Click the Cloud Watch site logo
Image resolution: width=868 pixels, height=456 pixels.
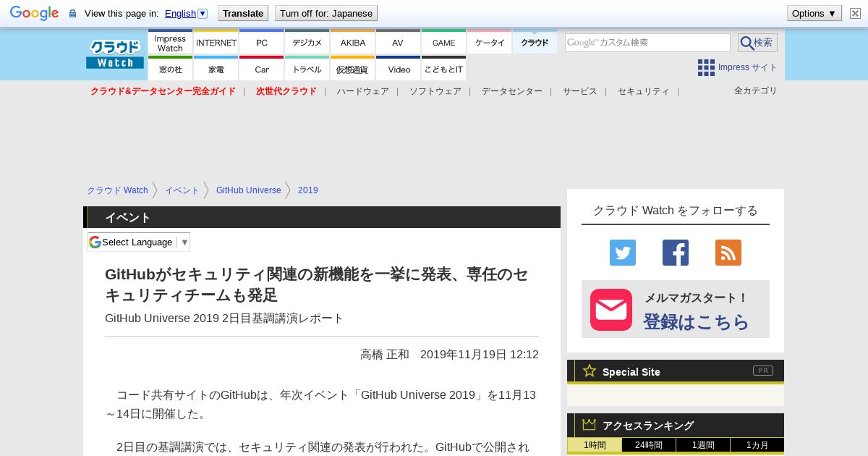[x=115, y=54]
